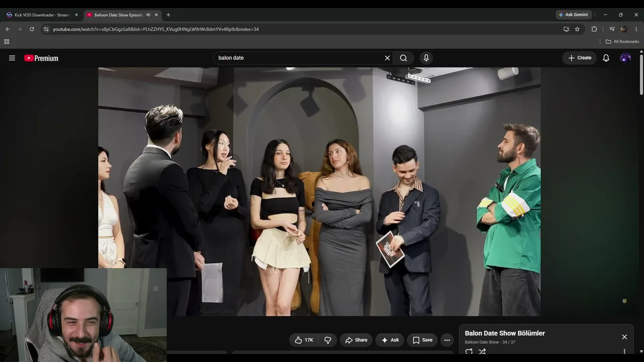The image size is (644, 362).
Task: Save video to a playlist
Action: pos(423,340)
